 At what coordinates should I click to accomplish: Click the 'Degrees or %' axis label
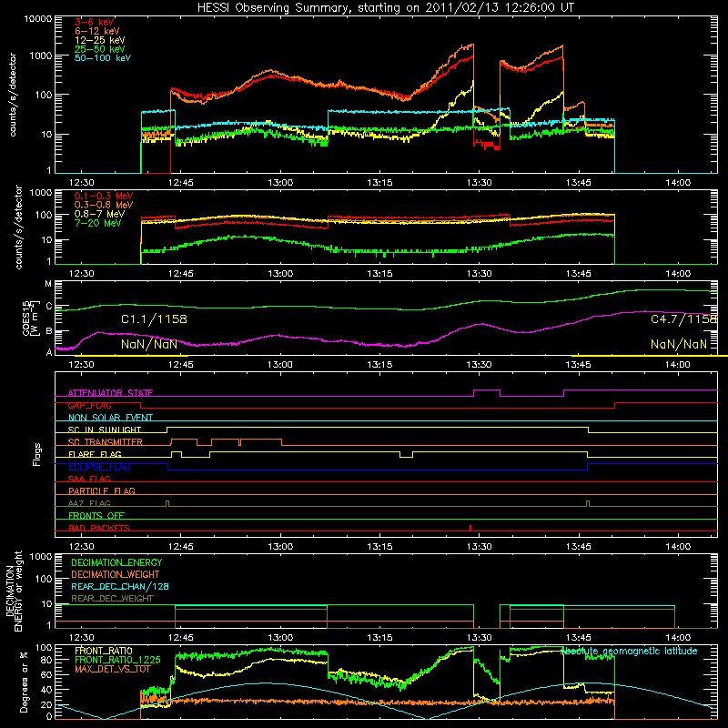point(24,682)
